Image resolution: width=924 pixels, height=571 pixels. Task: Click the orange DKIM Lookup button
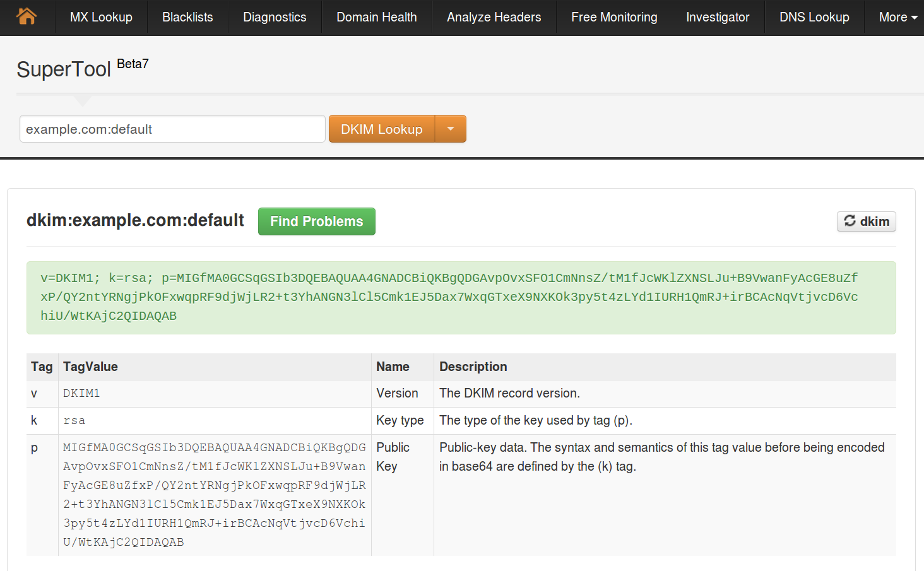tap(382, 129)
